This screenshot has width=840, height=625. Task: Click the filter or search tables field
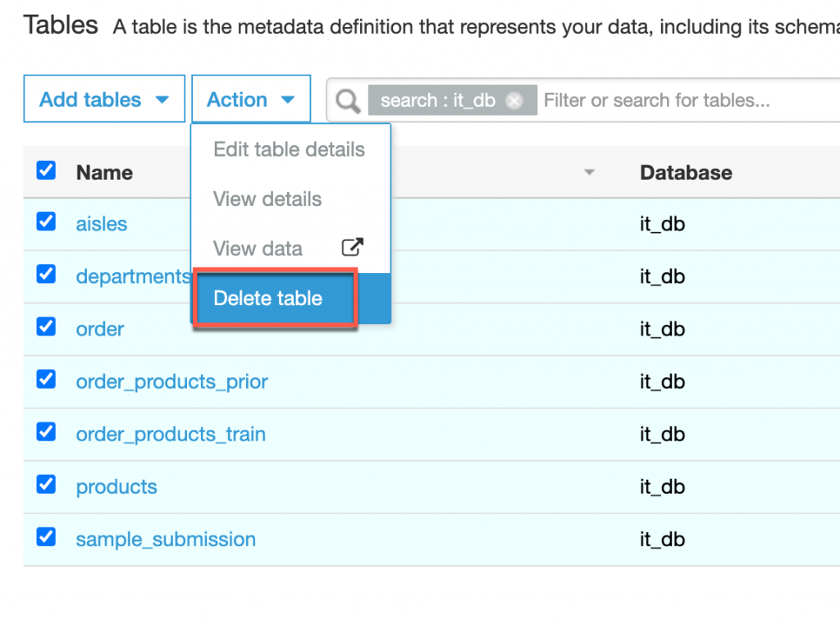click(673, 100)
